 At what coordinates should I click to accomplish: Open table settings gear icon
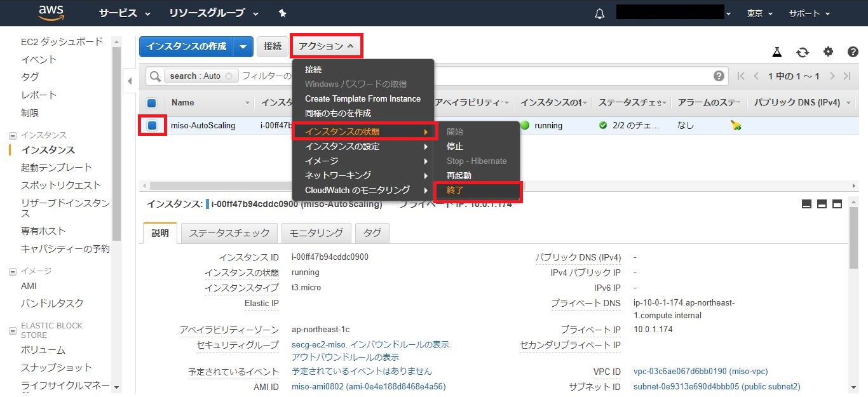pos(828,52)
